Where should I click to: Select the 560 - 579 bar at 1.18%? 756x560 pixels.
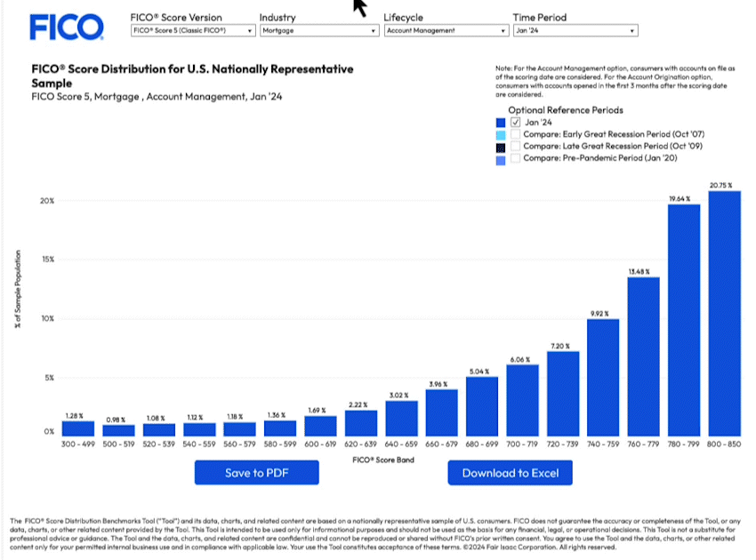click(239, 429)
